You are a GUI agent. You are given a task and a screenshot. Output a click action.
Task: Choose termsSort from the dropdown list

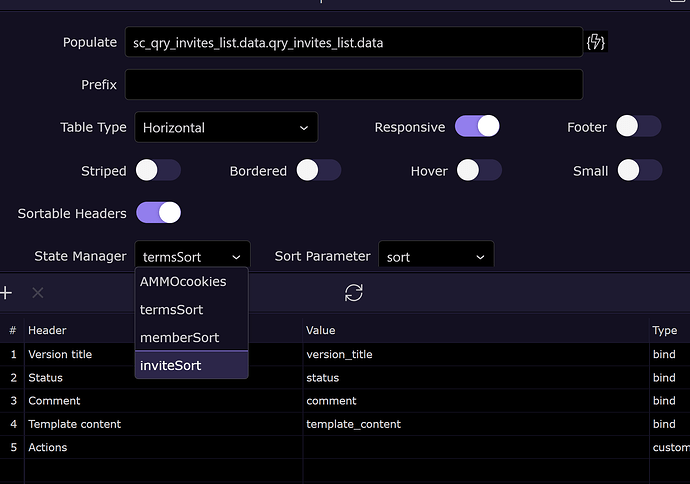[x=191, y=310]
